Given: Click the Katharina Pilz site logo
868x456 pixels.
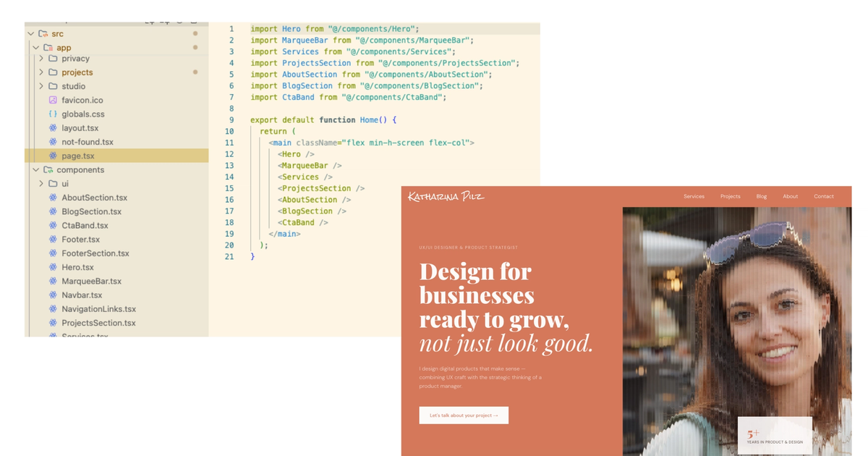Looking at the screenshot, I should (446, 196).
